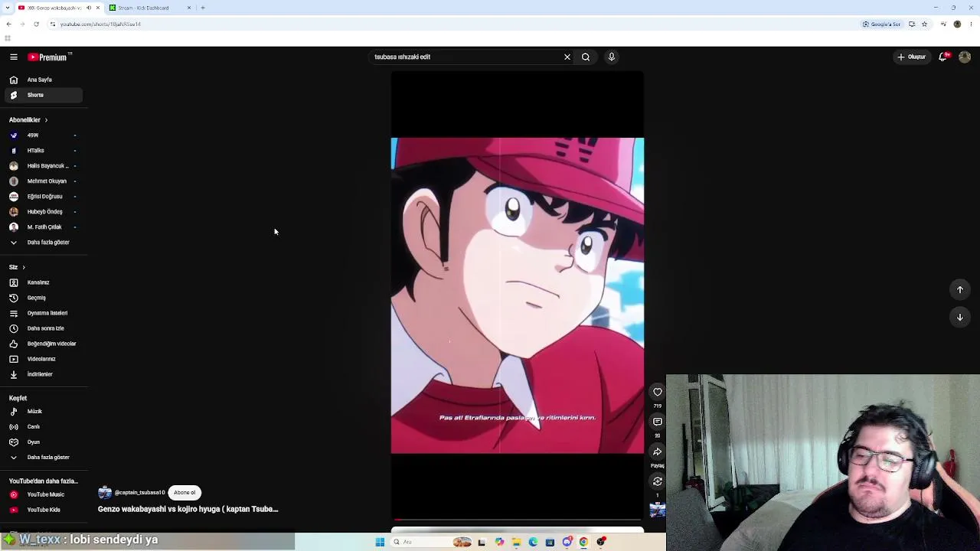This screenshot has height=551, width=980.
Task: Expand subscriptions with Daha fazla göster
Action: pos(44,243)
